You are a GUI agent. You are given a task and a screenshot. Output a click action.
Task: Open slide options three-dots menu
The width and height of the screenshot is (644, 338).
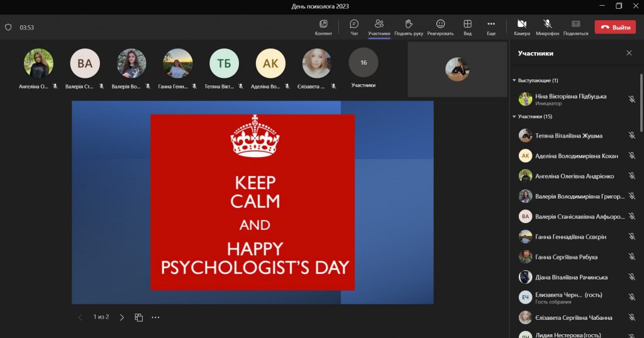coord(155,317)
